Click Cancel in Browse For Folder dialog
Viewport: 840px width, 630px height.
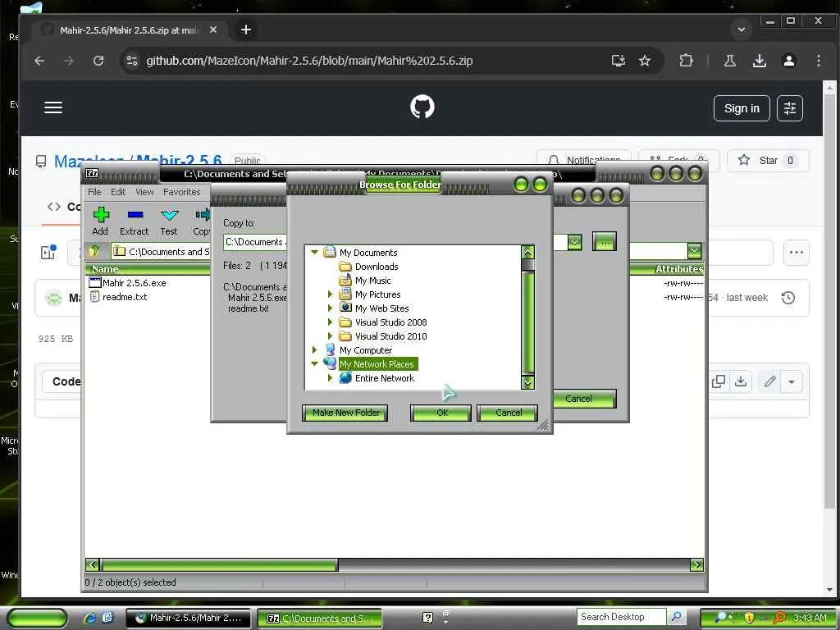coord(507,413)
